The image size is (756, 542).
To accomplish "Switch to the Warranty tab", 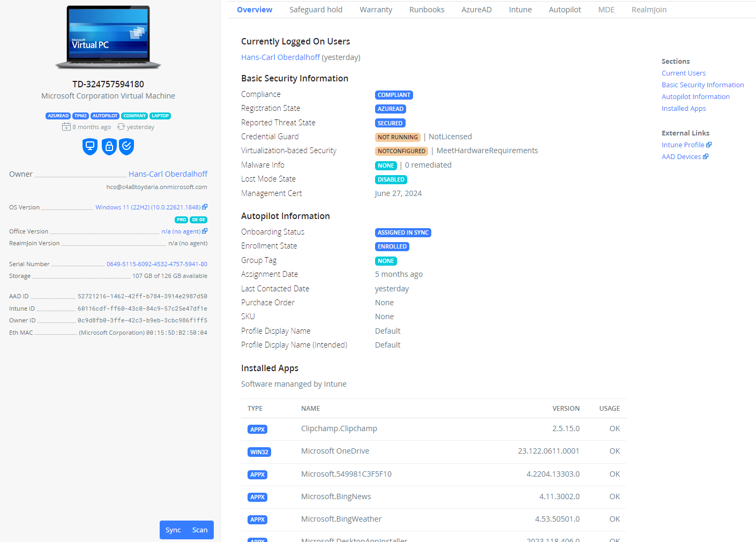I will (376, 10).
